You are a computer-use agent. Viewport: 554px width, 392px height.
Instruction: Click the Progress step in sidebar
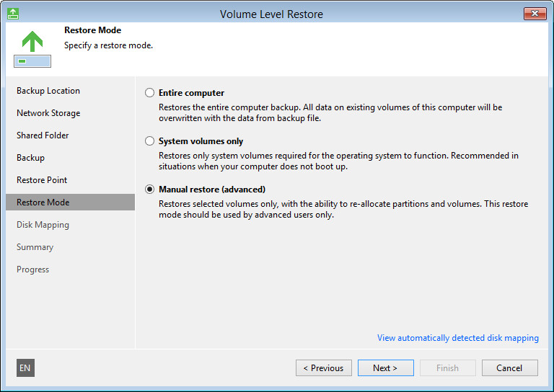point(33,269)
